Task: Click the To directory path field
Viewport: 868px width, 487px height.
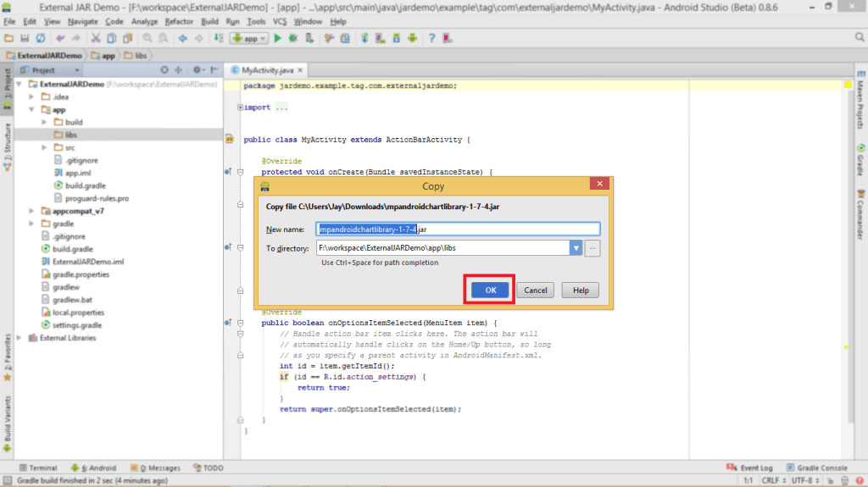Action: (x=442, y=248)
